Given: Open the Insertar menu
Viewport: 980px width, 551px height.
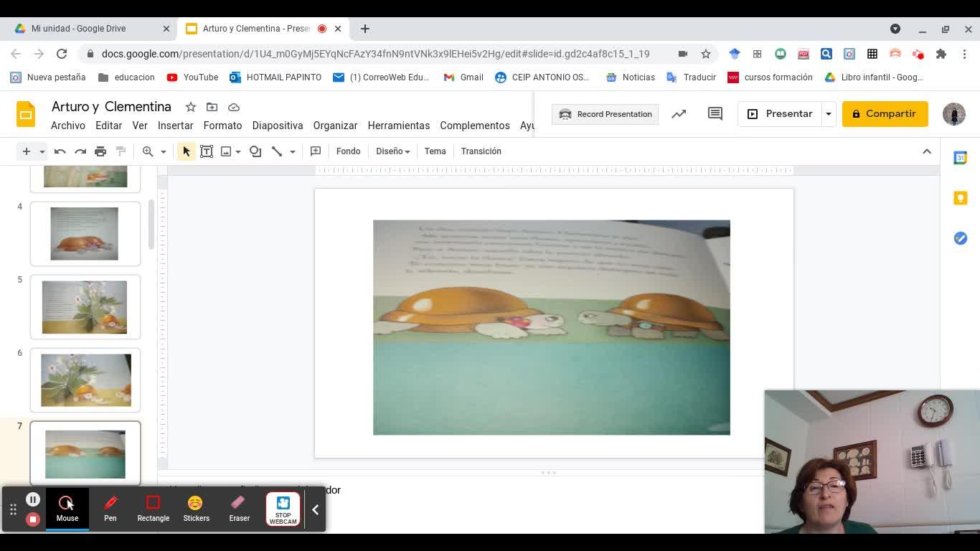Looking at the screenshot, I should (175, 126).
